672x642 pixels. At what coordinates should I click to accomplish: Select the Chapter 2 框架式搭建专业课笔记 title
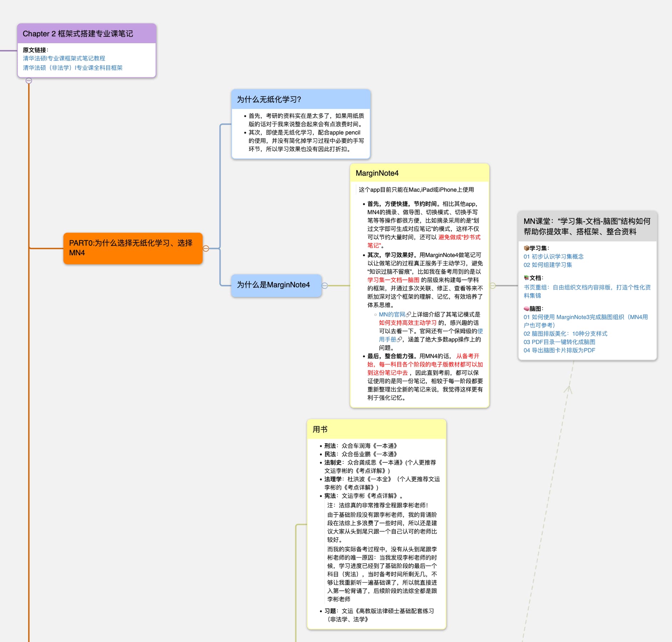point(78,34)
